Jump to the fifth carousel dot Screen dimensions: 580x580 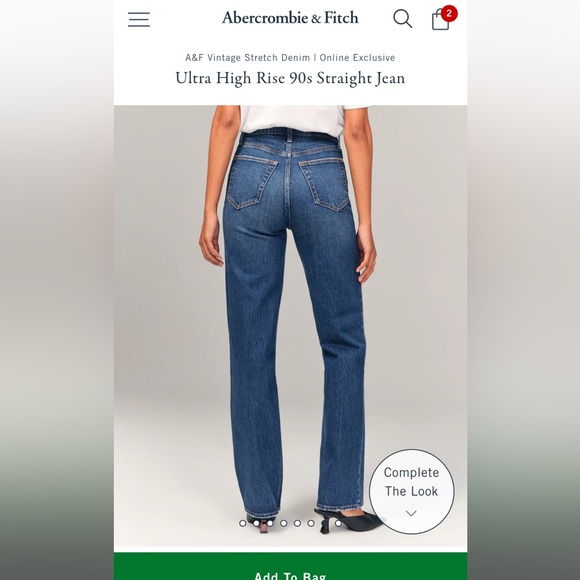coord(297,523)
